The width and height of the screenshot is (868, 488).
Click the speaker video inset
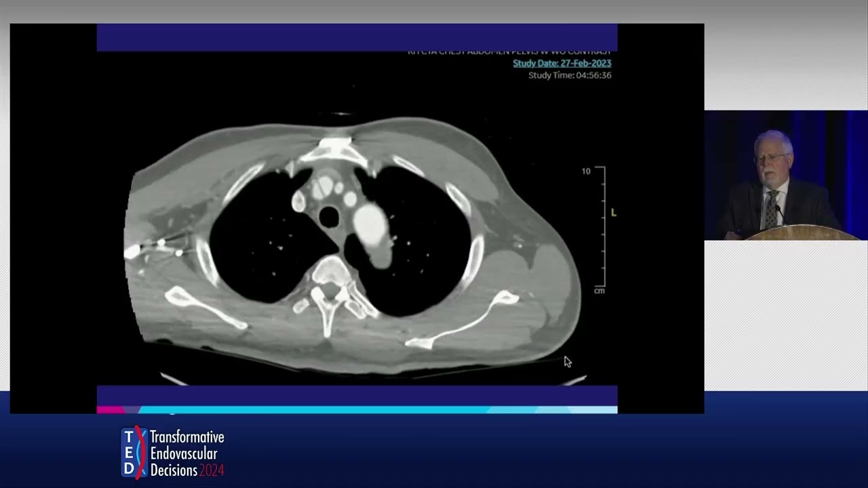point(786,175)
